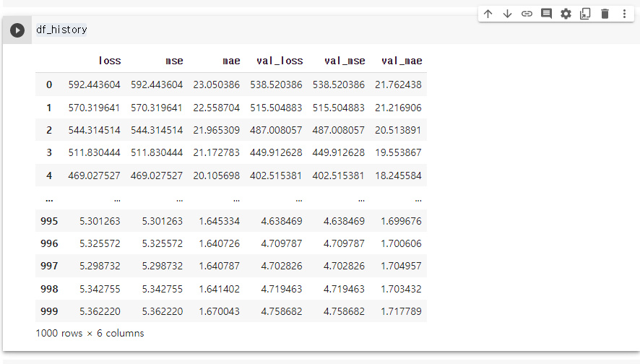Select the val_mse column header
Image resolution: width=640 pixels, height=364 pixels.
coord(345,61)
